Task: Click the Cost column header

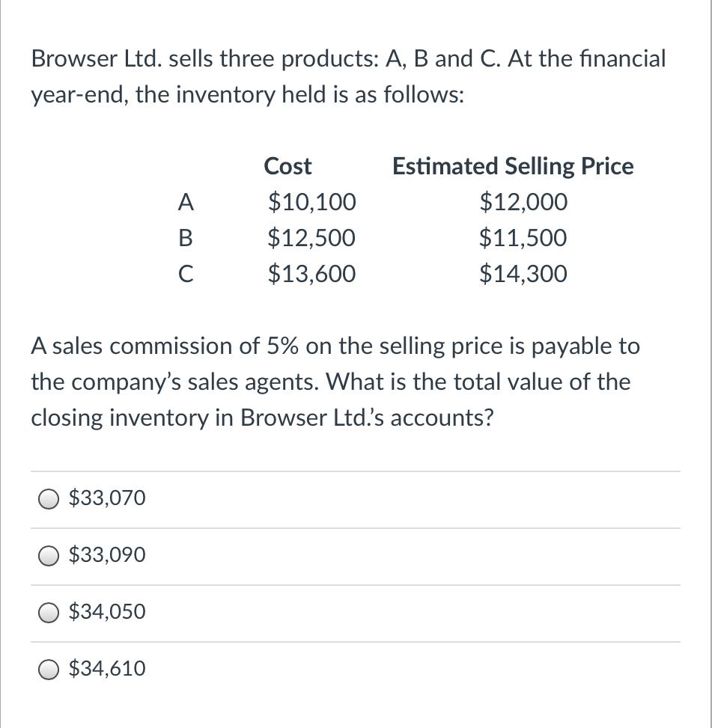Action: (x=288, y=166)
